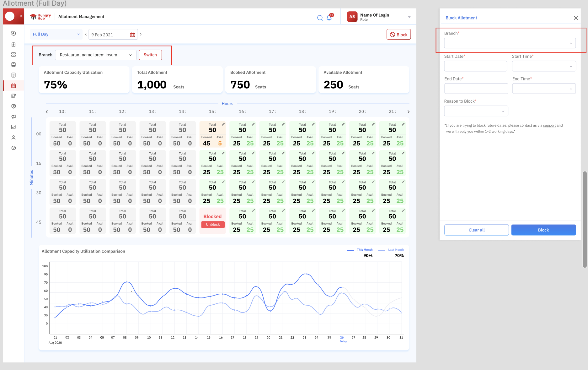
Task: Click the Start Date input field
Action: point(475,66)
